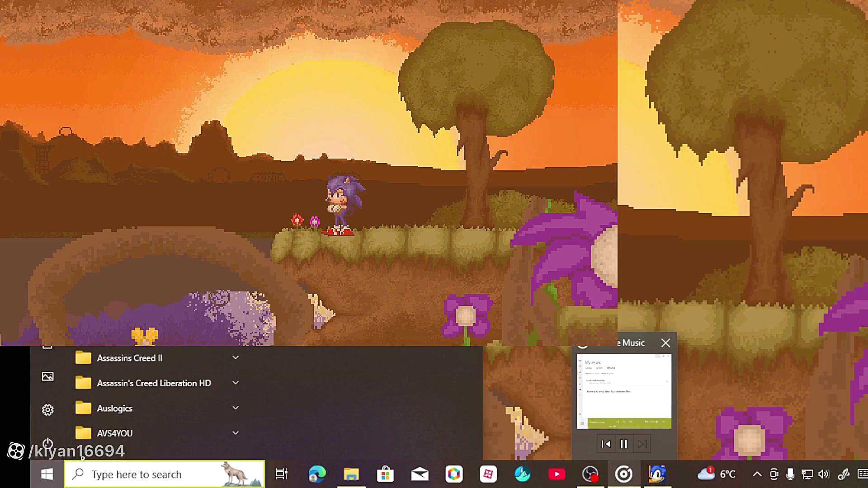Open the AVS4YOU Start menu folder
The image size is (868, 488).
[x=115, y=433]
